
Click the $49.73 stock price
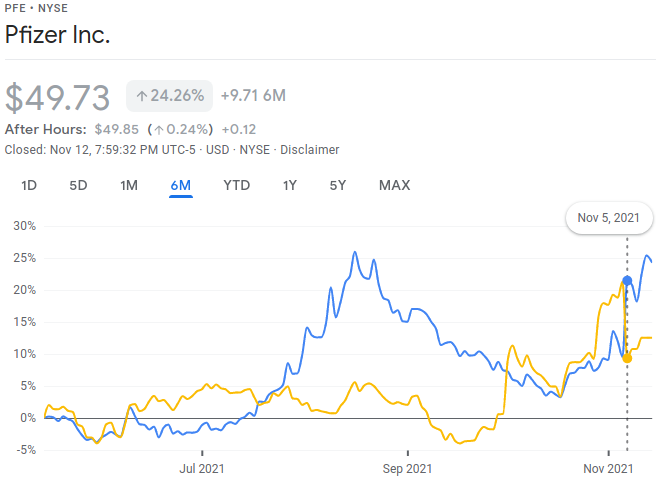[x=58, y=97]
